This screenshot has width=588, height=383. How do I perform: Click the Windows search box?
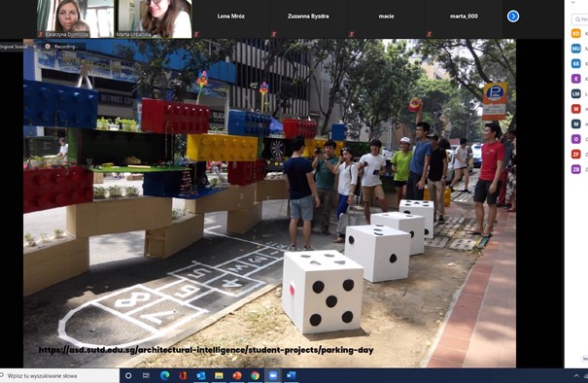coord(59,375)
